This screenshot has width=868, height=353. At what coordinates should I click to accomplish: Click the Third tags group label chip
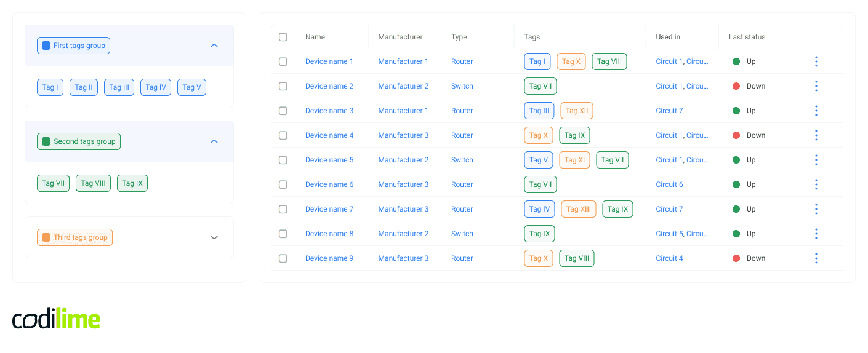74,237
